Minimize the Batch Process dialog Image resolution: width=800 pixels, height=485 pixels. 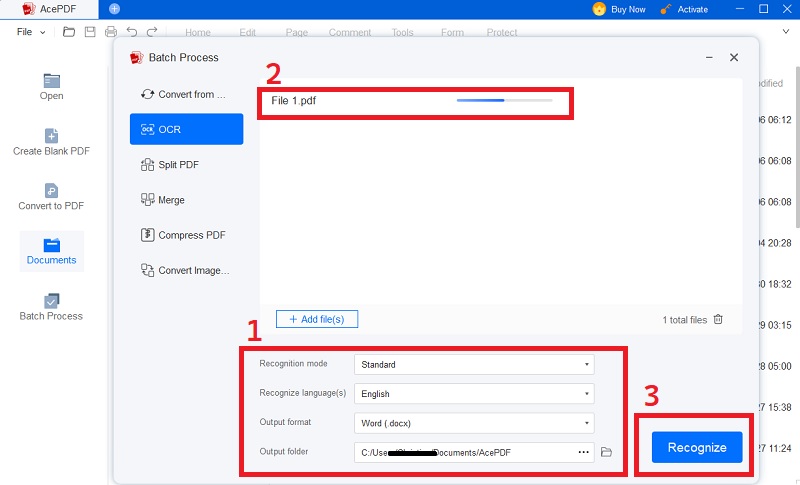[709, 58]
